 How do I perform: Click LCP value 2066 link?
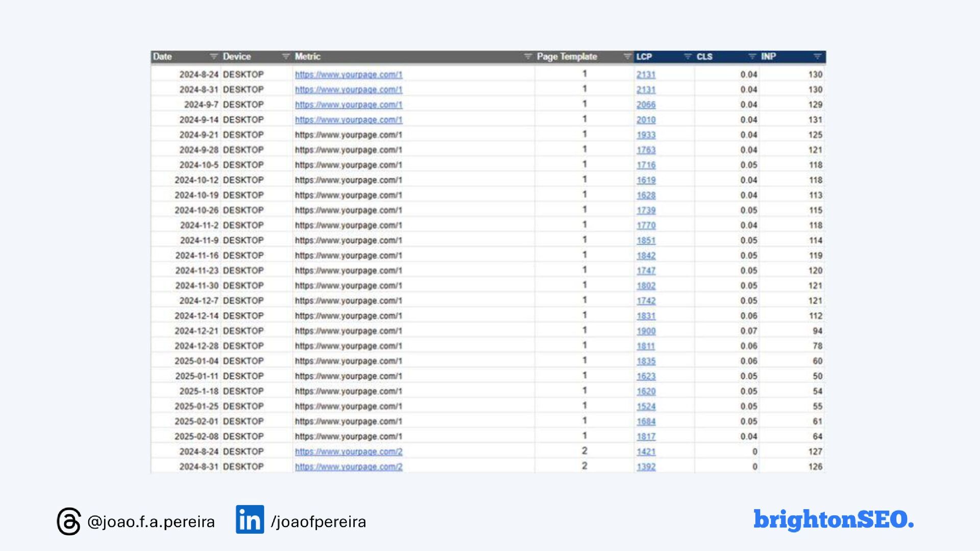click(646, 105)
